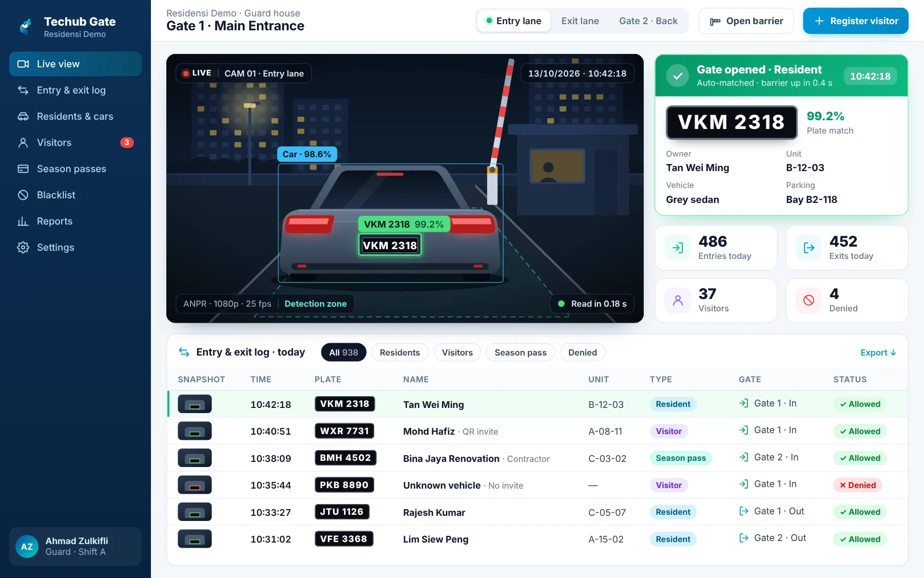Screen dimensions: 924x578
Task: Click the green Gate opened checkmark icon
Action: click(x=678, y=76)
